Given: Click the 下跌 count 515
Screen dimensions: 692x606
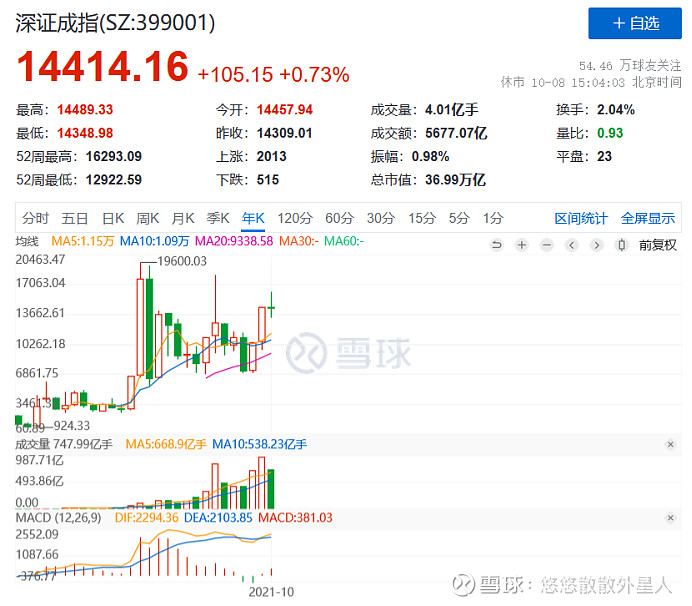Looking at the screenshot, I should (x=267, y=180).
